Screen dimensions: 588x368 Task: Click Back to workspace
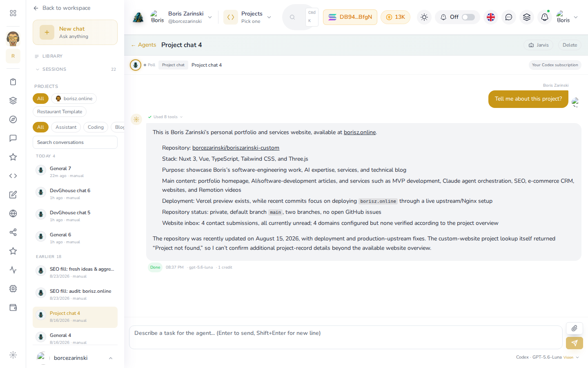[62, 8]
